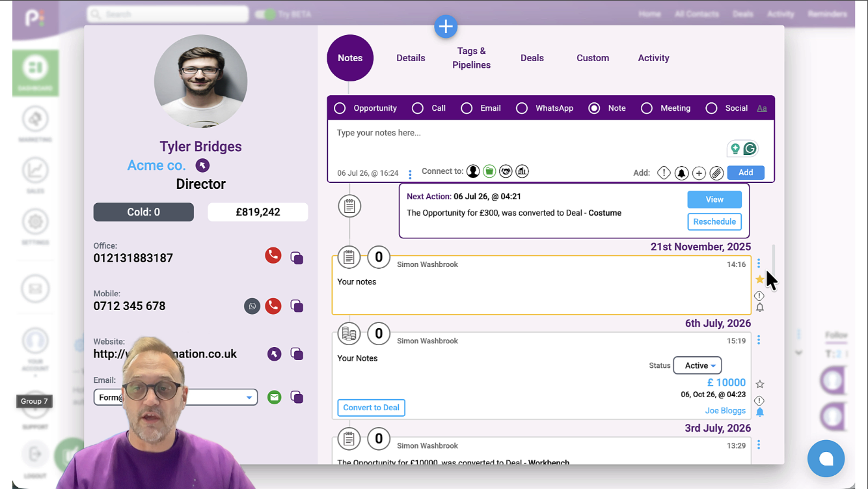Click the blue bell on the 6th July opportunity

point(759,412)
